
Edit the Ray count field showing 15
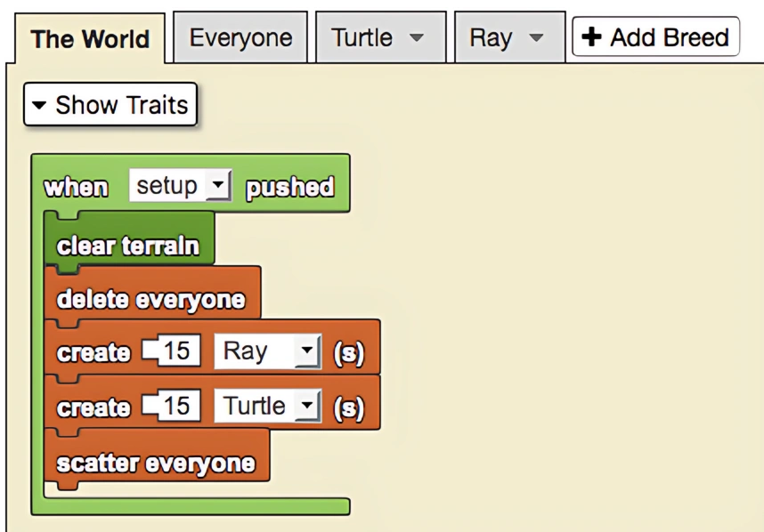[x=172, y=351]
